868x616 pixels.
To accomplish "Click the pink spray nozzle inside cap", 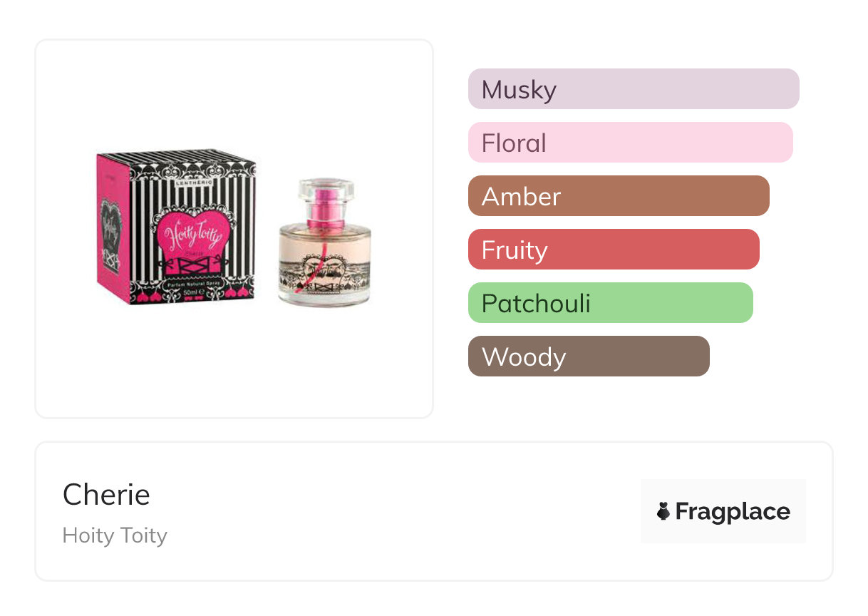I will pos(325,203).
